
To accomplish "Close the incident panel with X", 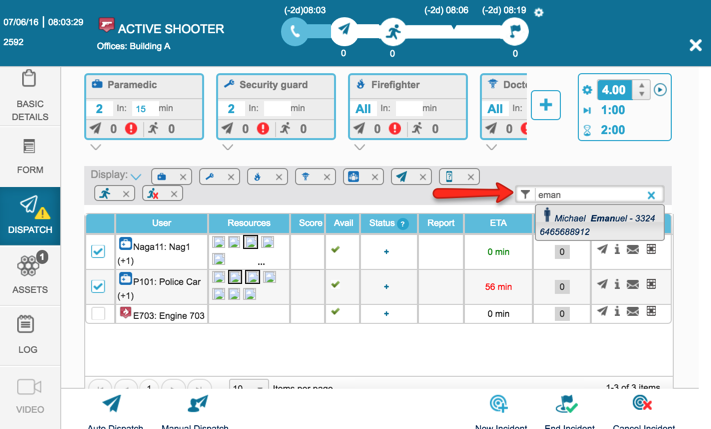I will point(695,45).
